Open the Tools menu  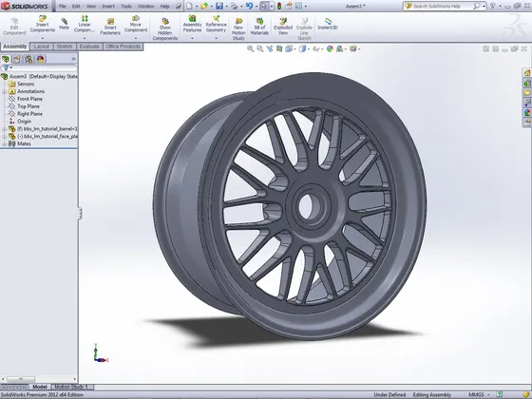pyautogui.click(x=125, y=6)
